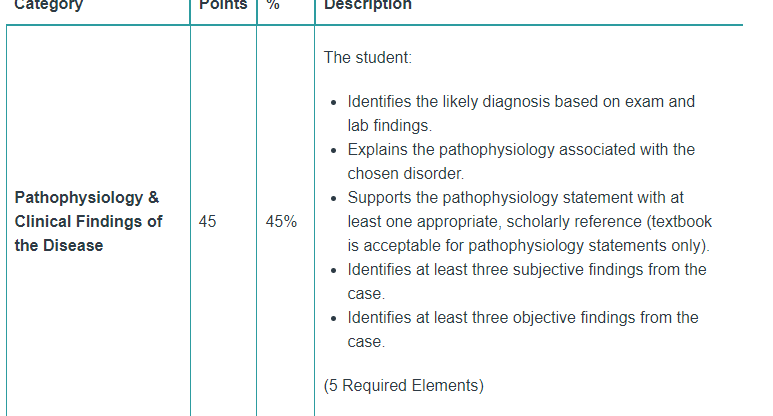The height and width of the screenshot is (416, 773).
Task: Click bullet explaining the pathophysiology
Action: (521, 162)
